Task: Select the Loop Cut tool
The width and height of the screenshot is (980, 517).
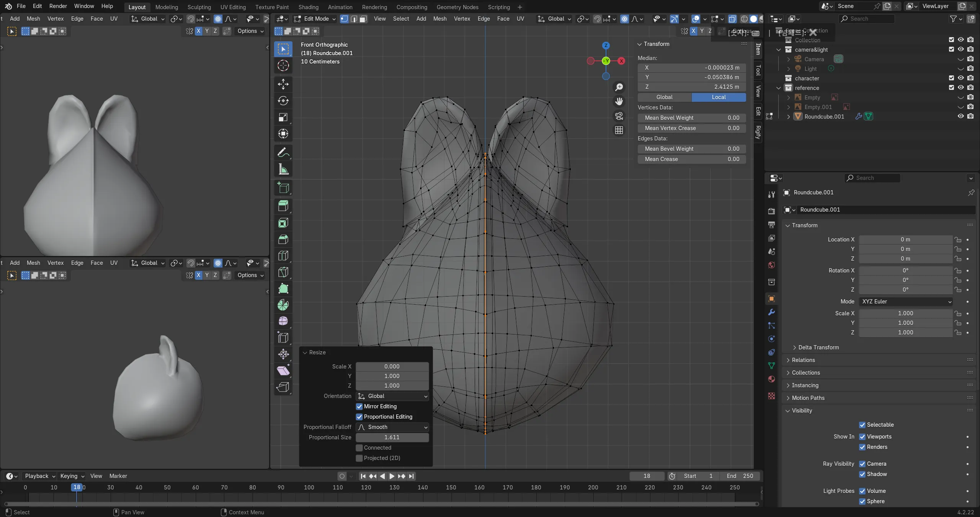Action: tap(283, 256)
